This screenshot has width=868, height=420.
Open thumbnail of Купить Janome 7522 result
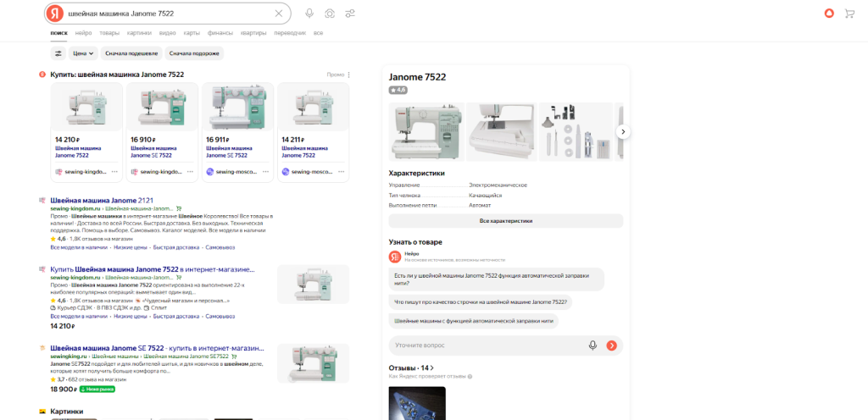point(313,284)
